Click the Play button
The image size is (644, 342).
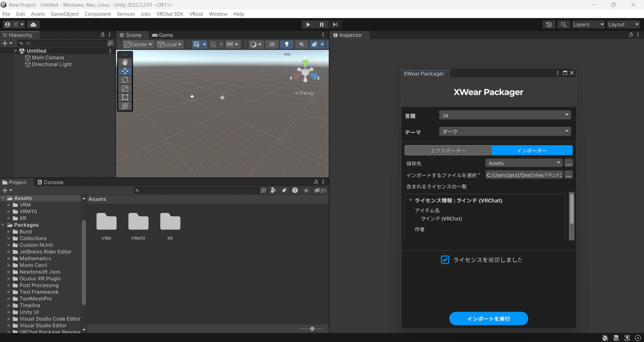point(308,24)
